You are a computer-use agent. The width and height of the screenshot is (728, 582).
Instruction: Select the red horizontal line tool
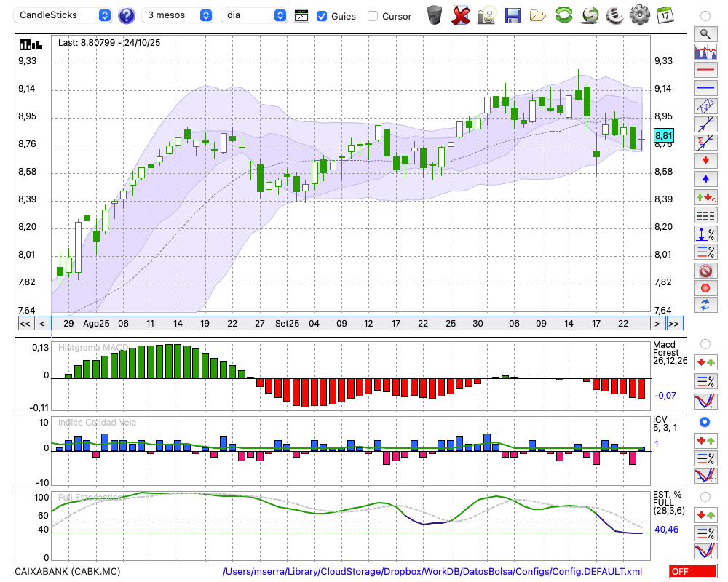[x=705, y=70]
